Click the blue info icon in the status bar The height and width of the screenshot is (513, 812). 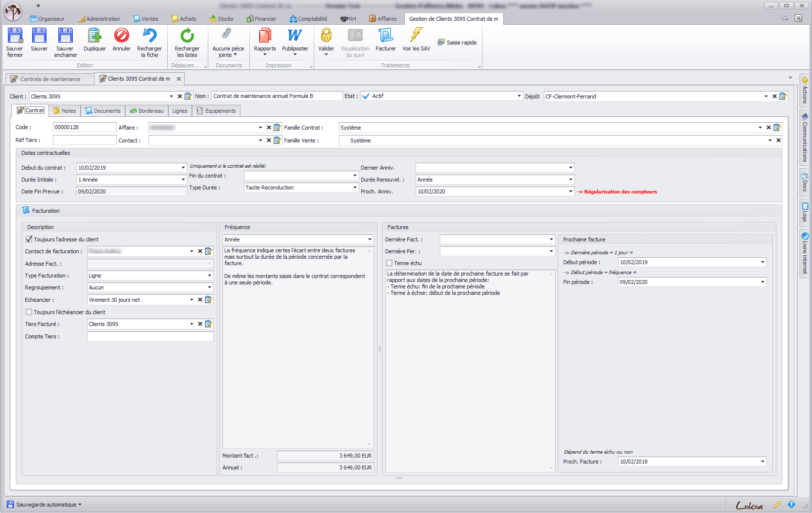pyautogui.click(x=791, y=505)
